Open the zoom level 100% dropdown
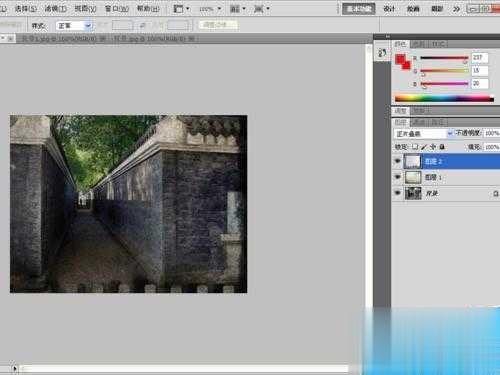This screenshot has height=375, width=500. coord(210,9)
